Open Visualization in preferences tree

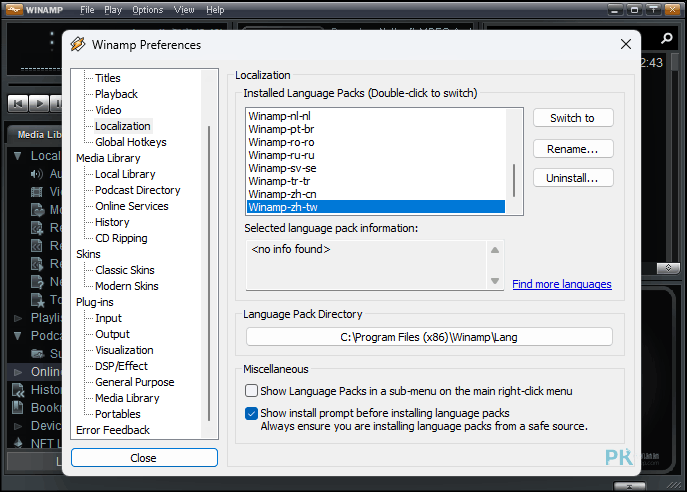pos(124,350)
